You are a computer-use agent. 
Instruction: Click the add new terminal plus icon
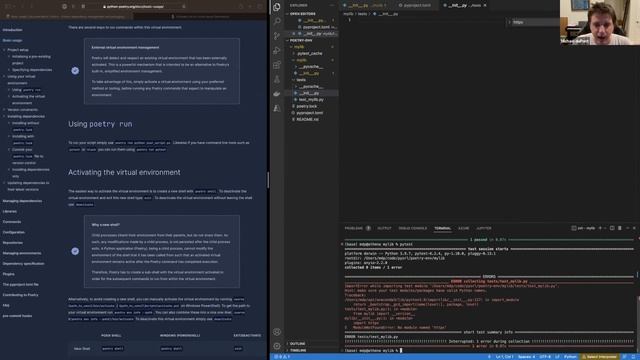click(x=600, y=228)
